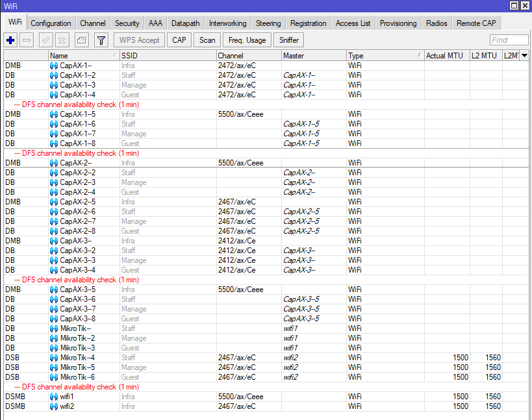Click the CapAX-1-- interface icon
Screen dimensions: 532x420
[54, 66]
